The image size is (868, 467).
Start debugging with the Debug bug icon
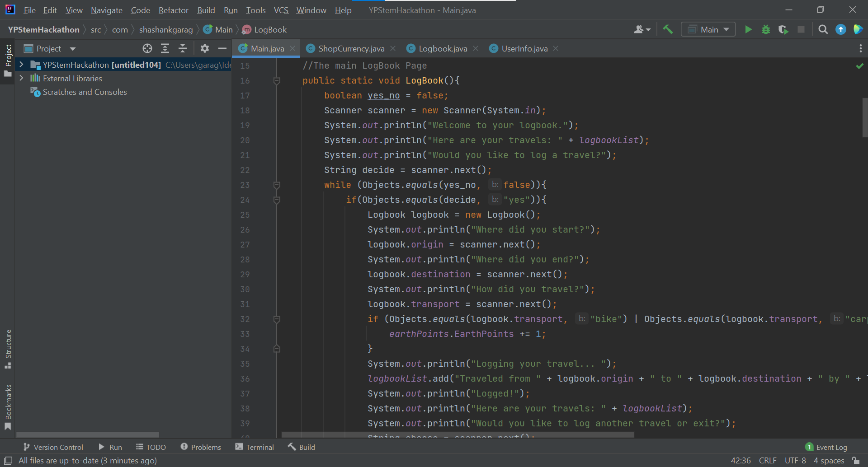[x=766, y=30]
